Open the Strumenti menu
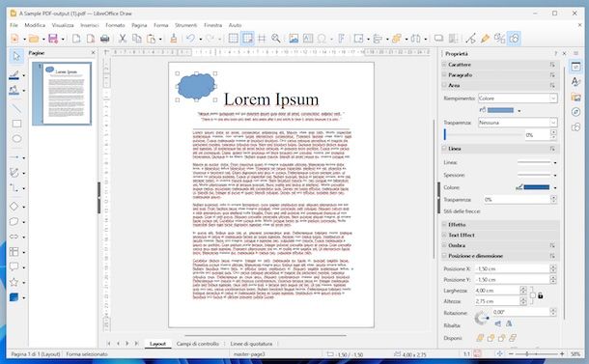 185,25
